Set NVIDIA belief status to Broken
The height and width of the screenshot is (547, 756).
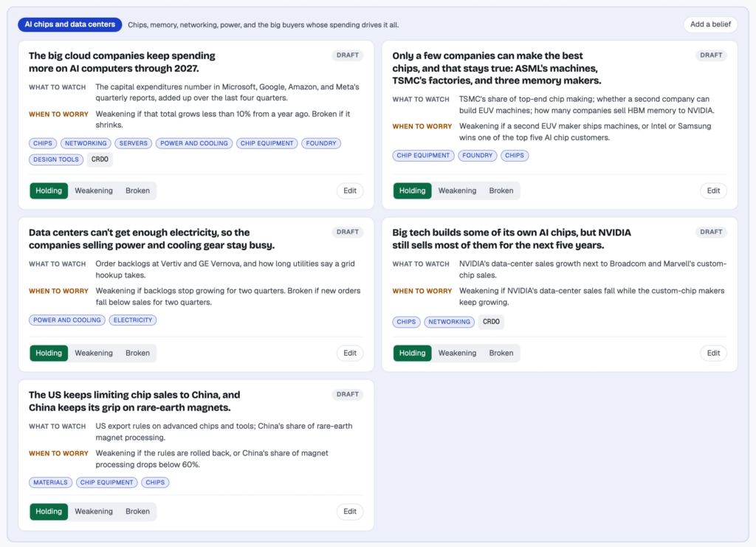501,354
